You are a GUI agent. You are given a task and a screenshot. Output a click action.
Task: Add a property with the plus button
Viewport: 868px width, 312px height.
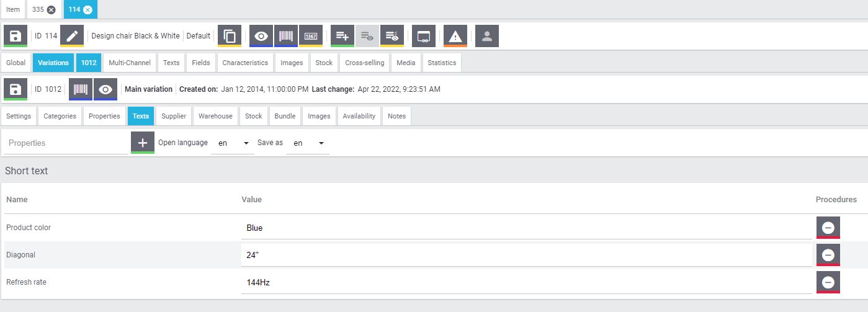[143, 143]
